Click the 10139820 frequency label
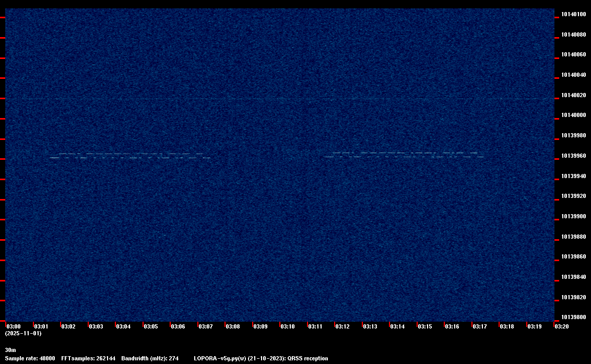 [574, 298]
